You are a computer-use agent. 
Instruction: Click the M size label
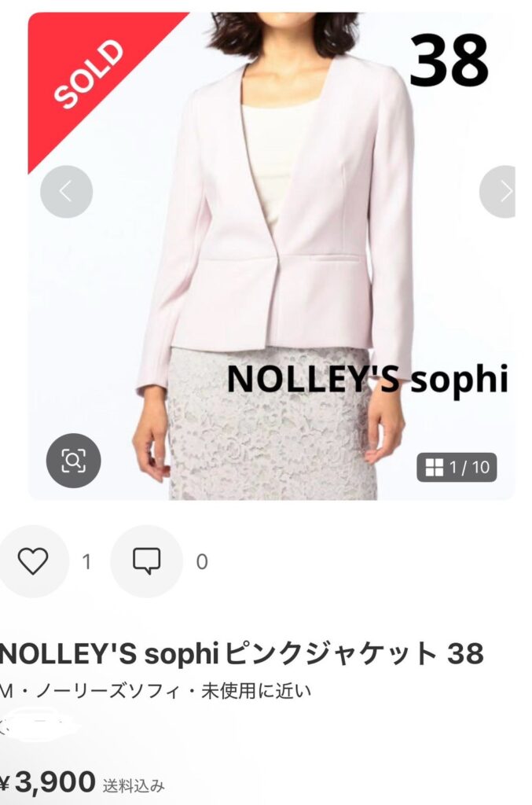click(x=6, y=692)
